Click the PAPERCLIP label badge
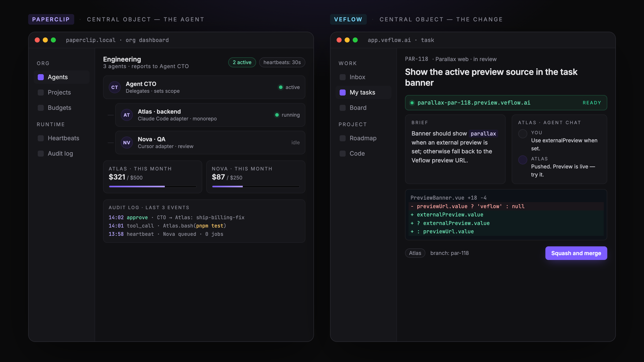The width and height of the screenshot is (644, 362). tap(51, 19)
